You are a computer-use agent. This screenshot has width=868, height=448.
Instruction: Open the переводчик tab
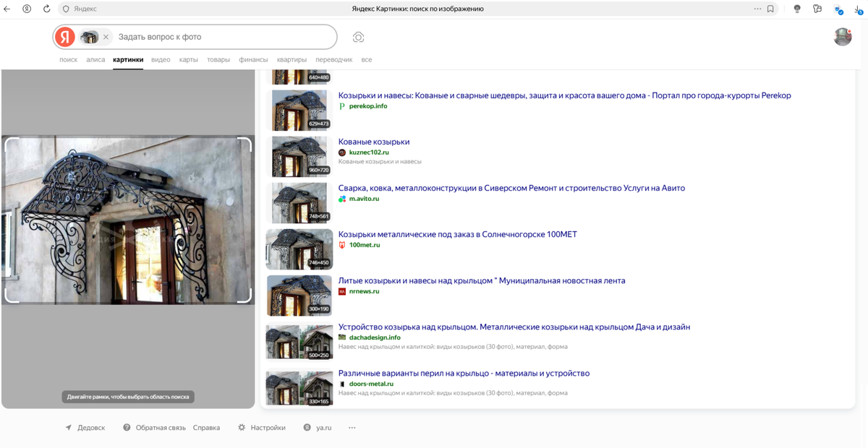(x=334, y=60)
